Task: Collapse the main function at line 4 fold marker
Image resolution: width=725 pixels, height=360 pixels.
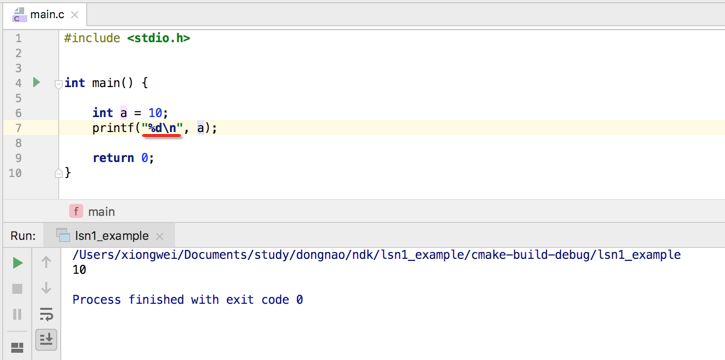Action: click(58, 84)
